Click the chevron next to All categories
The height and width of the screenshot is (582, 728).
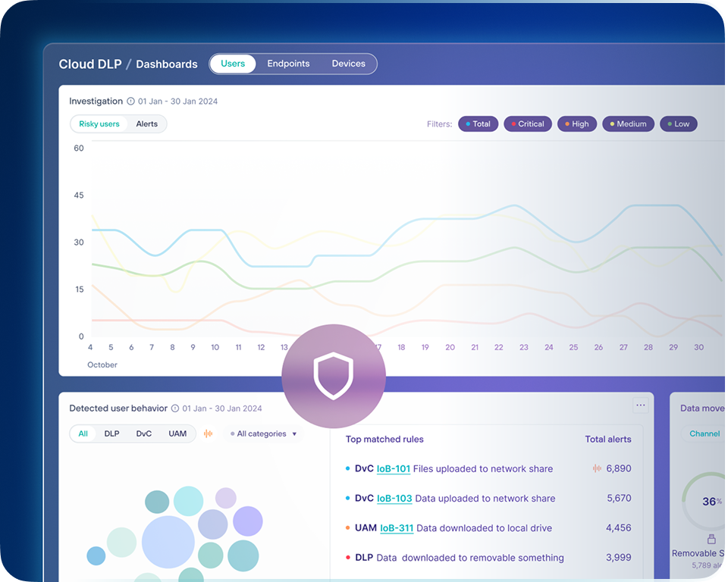click(x=295, y=433)
